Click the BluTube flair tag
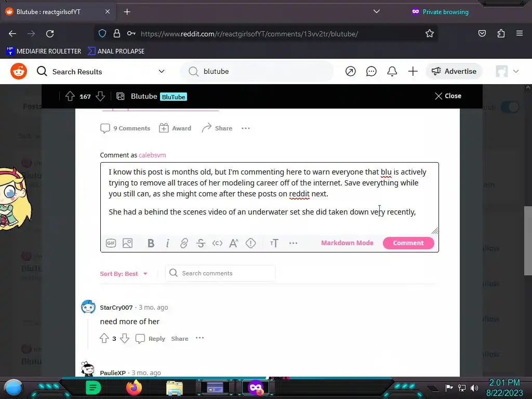The height and width of the screenshot is (399, 532). tap(174, 97)
